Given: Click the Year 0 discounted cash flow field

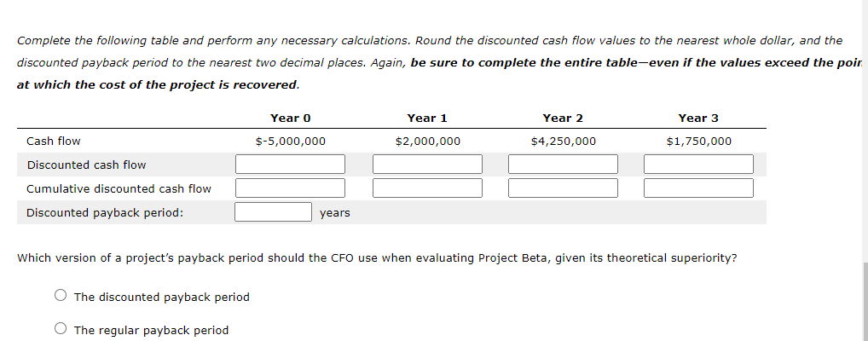Looking at the screenshot, I should [x=290, y=164].
